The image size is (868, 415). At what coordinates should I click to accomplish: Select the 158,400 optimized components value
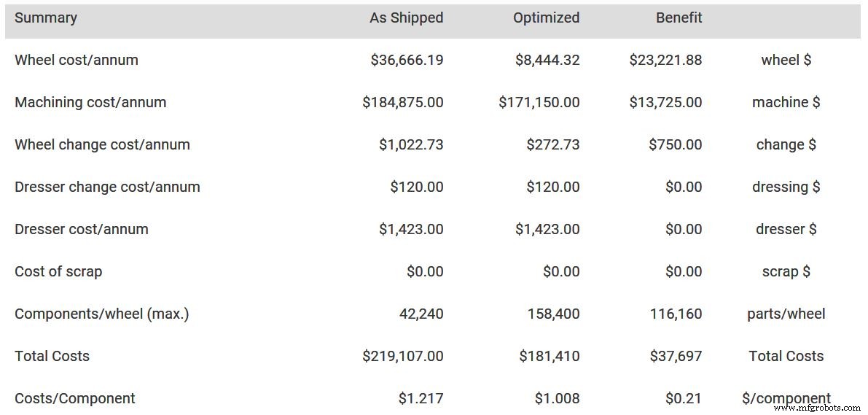click(x=553, y=314)
